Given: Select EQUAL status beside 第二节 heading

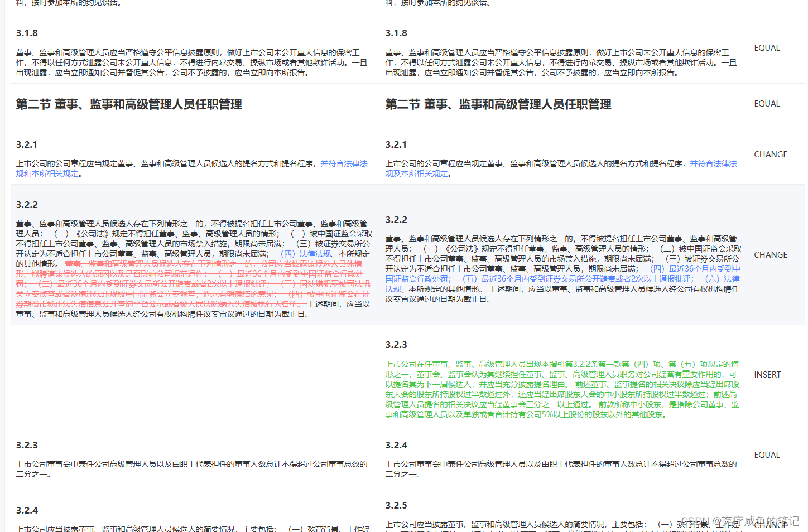Looking at the screenshot, I should pyautogui.click(x=767, y=104).
